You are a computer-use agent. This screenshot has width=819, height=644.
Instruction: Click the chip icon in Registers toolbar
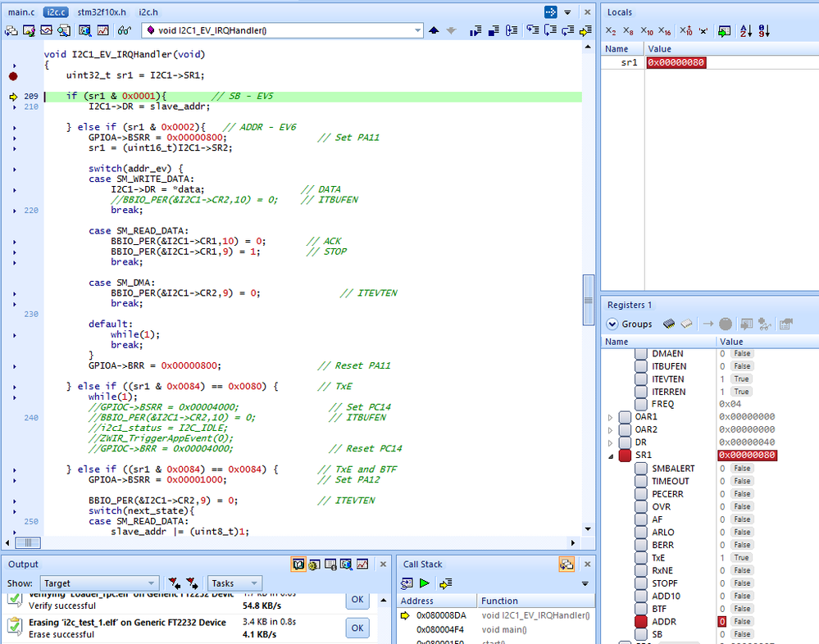tap(669, 324)
